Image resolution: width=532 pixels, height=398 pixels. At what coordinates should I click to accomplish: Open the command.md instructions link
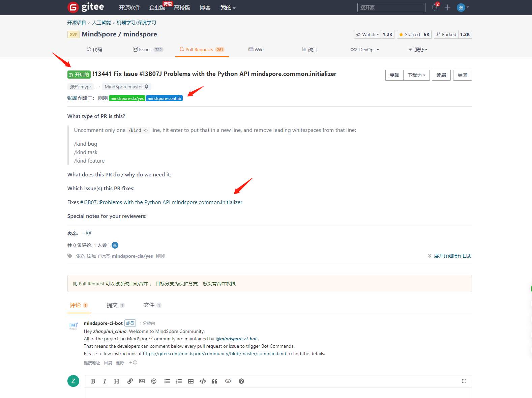[x=214, y=354]
